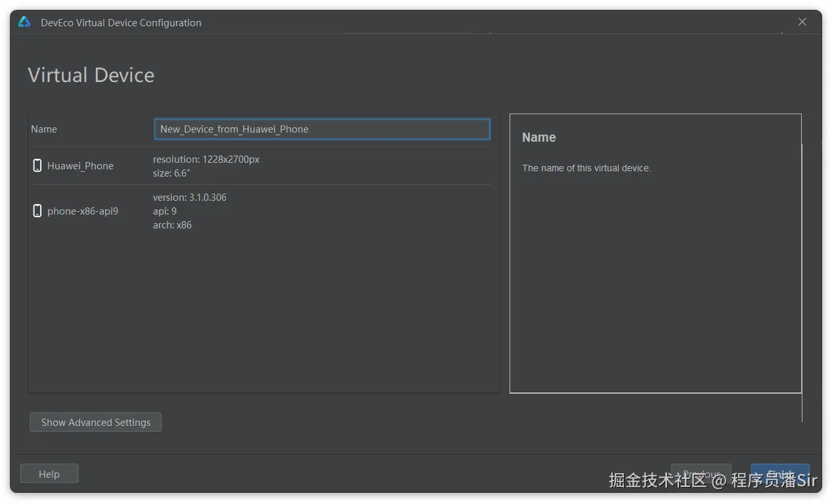Go back with the Previous button
This screenshot has width=832, height=504.
(x=701, y=474)
